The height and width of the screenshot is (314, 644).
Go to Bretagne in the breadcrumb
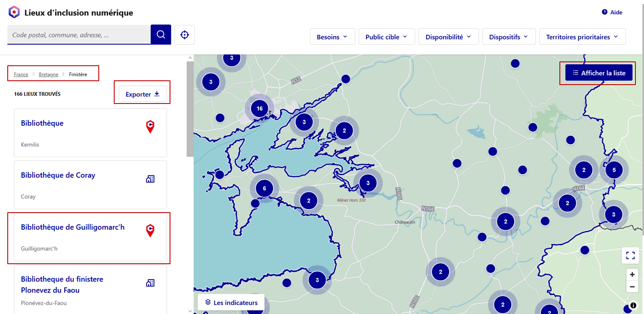click(x=49, y=74)
